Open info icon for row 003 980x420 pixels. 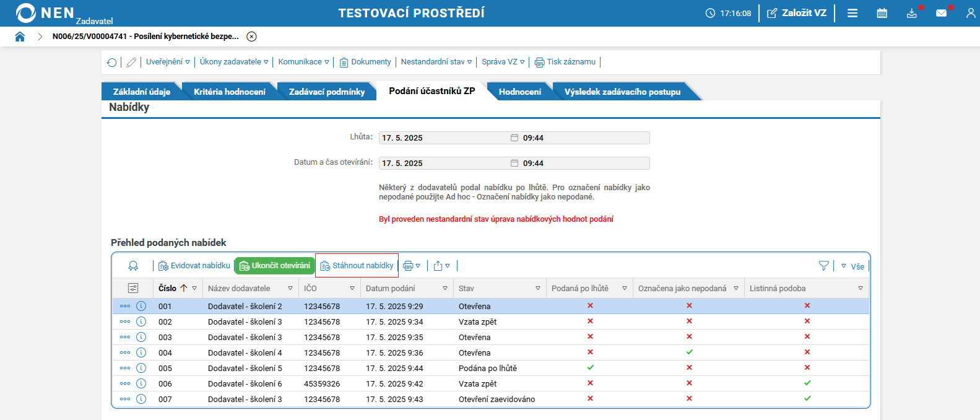point(141,337)
